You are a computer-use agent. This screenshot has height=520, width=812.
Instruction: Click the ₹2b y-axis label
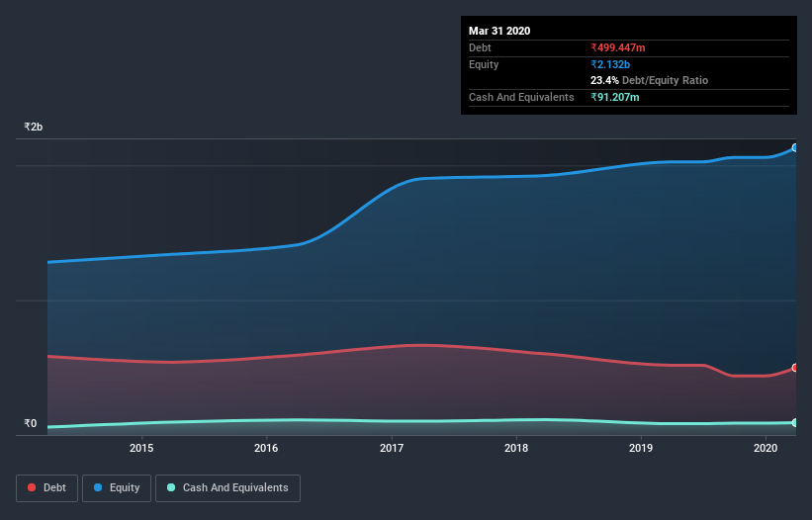pos(34,127)
